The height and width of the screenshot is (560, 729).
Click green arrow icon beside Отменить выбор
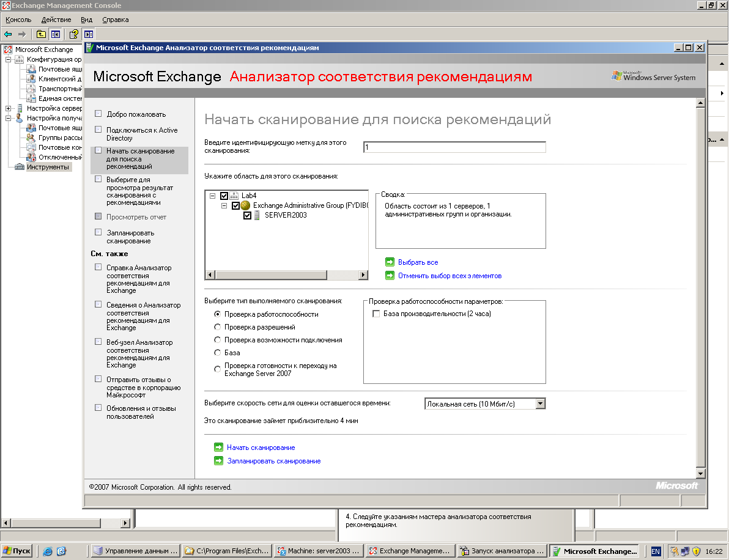390,276
